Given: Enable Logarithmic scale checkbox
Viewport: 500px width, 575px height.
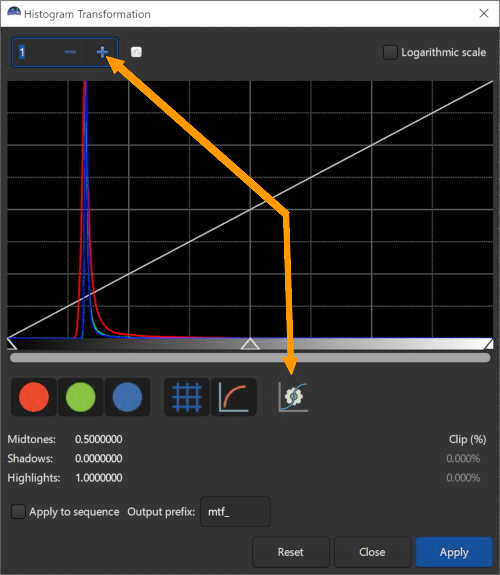Looking at the screenshot, I should click(x=390, y=52).
